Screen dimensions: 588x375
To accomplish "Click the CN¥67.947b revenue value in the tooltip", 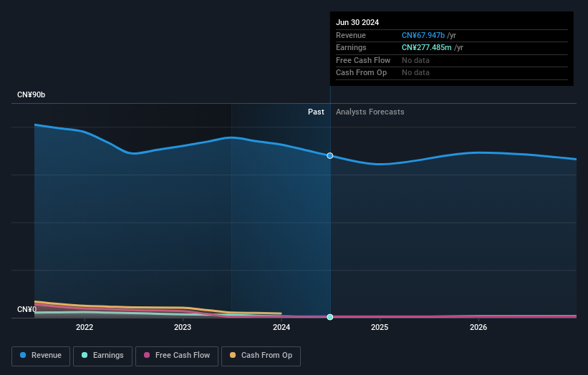I will tap(423, 35).
